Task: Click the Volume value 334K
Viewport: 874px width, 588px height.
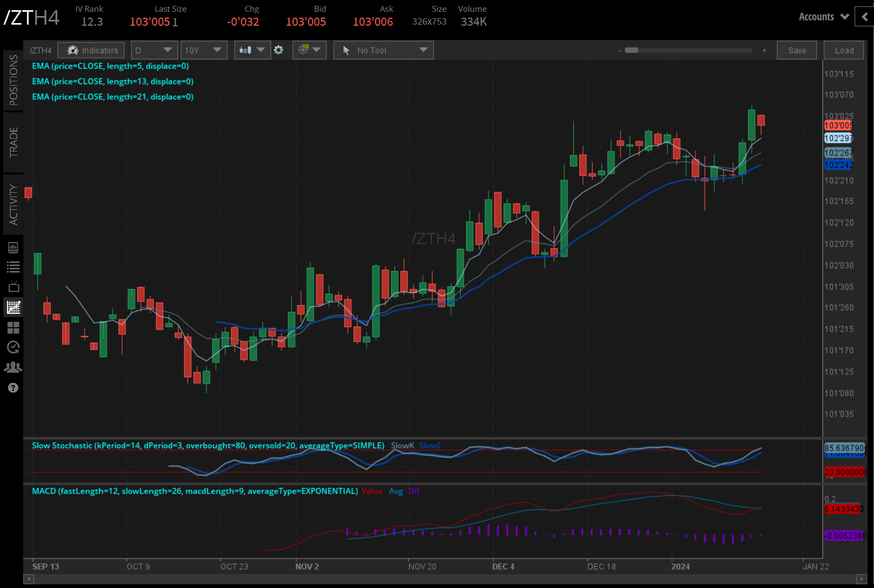Action: 474,22
